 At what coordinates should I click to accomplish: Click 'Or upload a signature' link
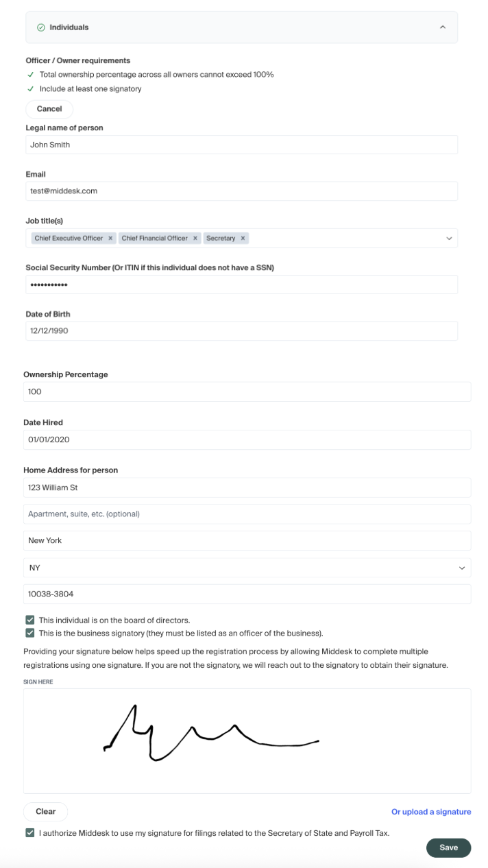[x=431, y=812]
